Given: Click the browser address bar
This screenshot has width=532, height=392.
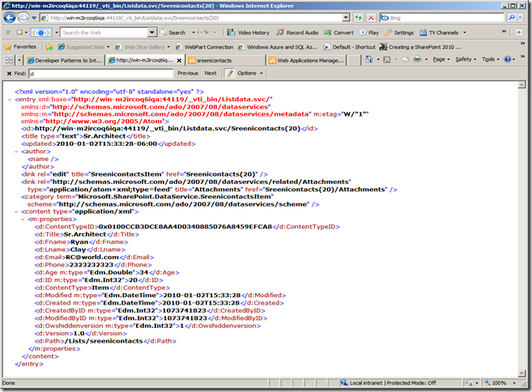Looking at the screenshot, I should pyautogui.click(x=191, y=18).
